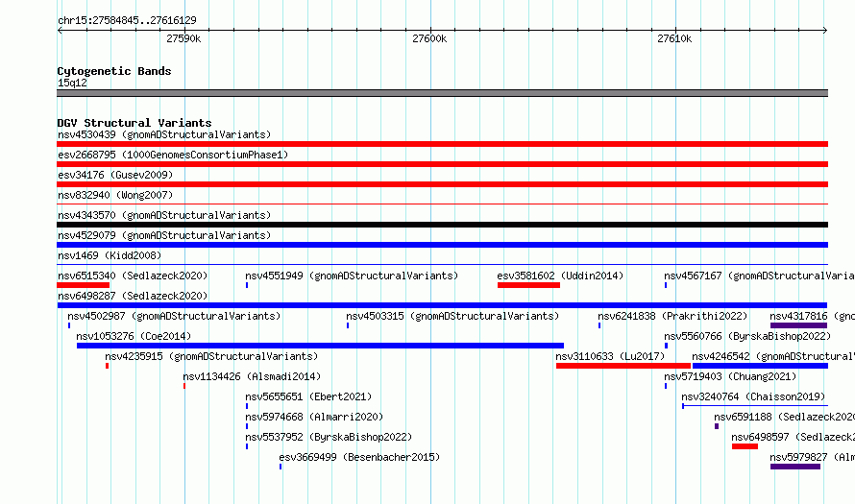Select the 15q12 band label
The image size is (855, 504).
click(x=72, y=83)
